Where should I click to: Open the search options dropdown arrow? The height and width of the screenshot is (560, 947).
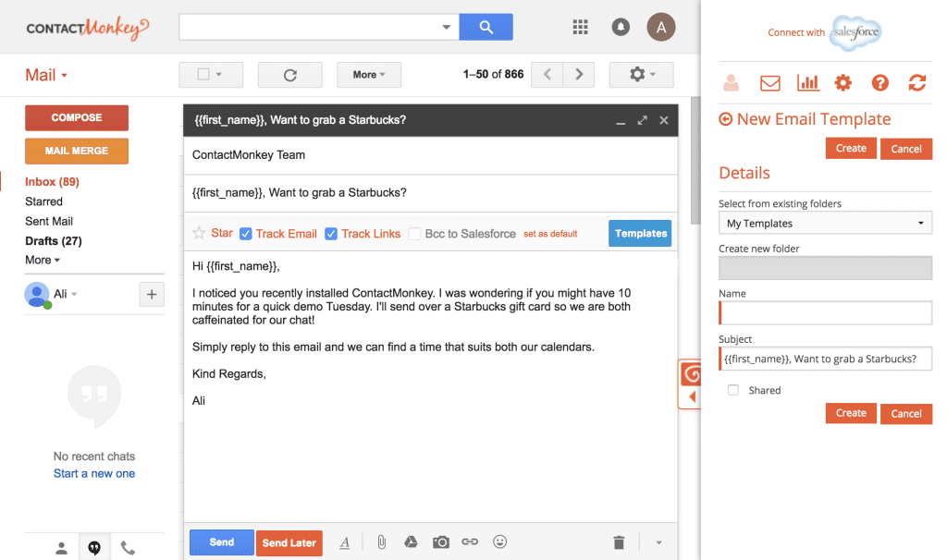point(447,27)
